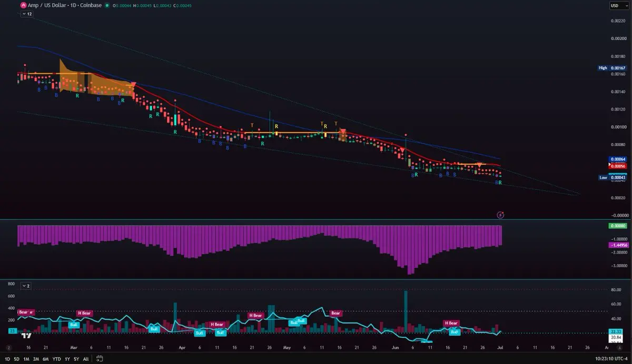Select the 6M date range
The image size is (632, 364).
pyautogui.click(x=45, y=359)
